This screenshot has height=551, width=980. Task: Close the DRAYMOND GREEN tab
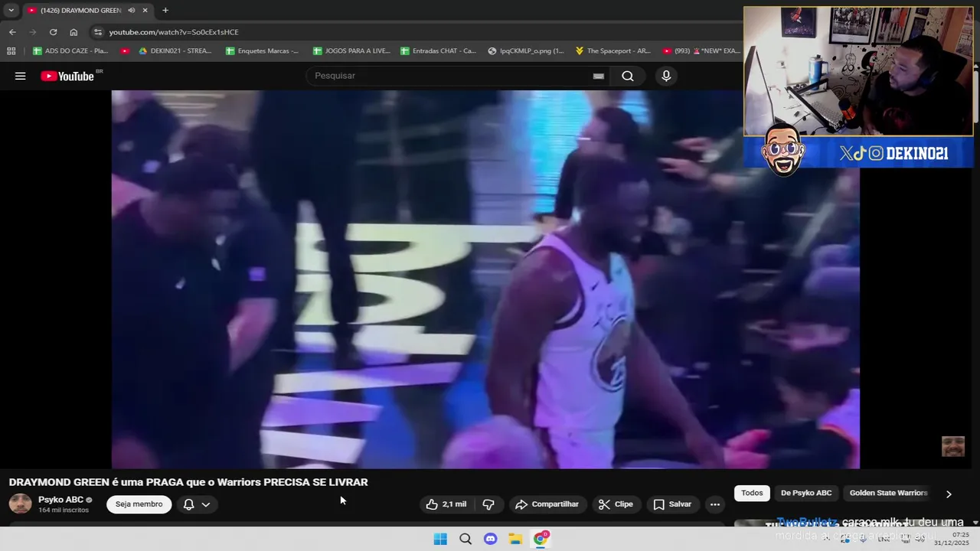145,10
